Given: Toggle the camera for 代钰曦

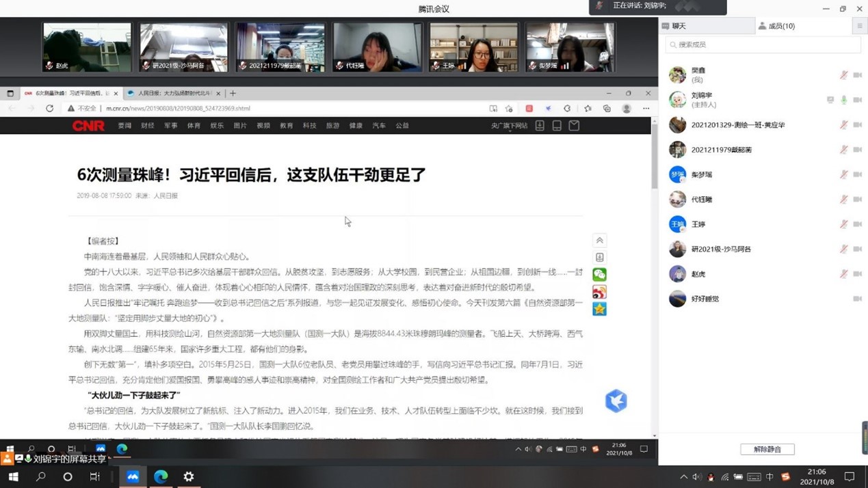Looking at the screenshot, I should 857,200.
